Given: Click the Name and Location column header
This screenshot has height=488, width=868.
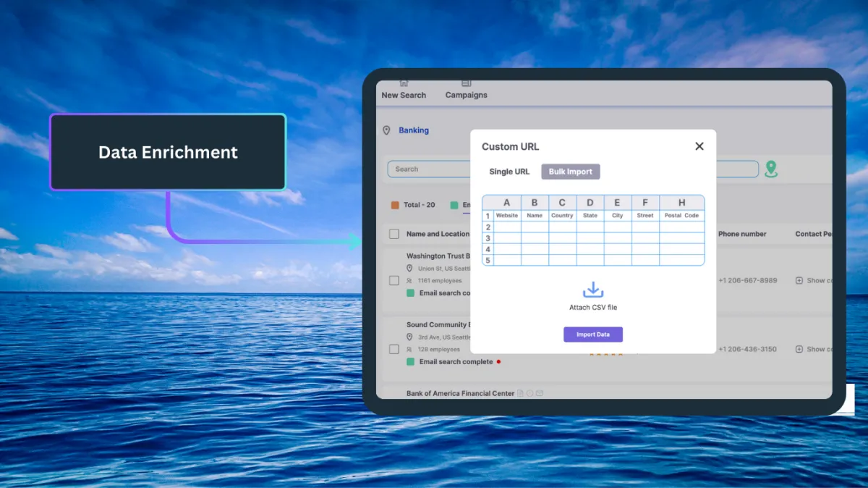Looking at the screenshot, I should [x=438, y=234].
